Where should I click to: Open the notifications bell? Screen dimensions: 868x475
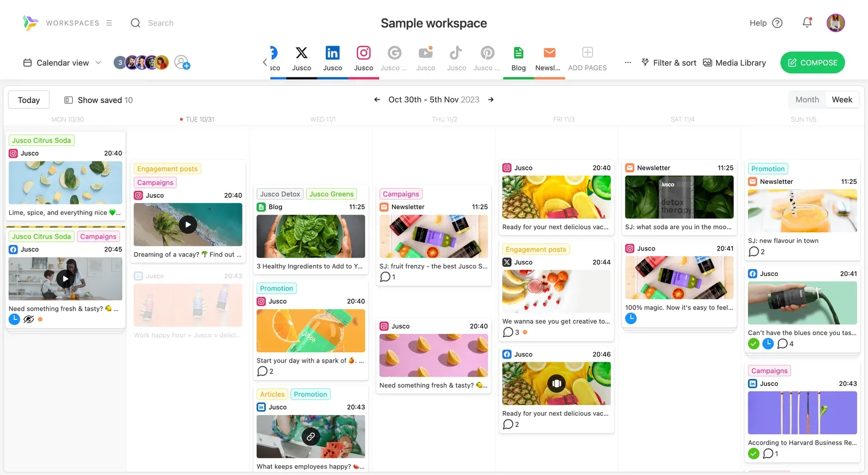click(807, 23)
